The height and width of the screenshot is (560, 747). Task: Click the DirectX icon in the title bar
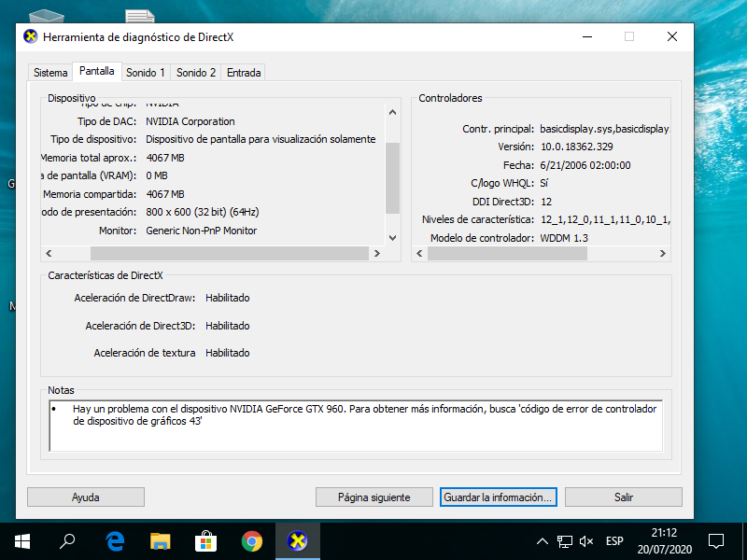tap(31, 36)
